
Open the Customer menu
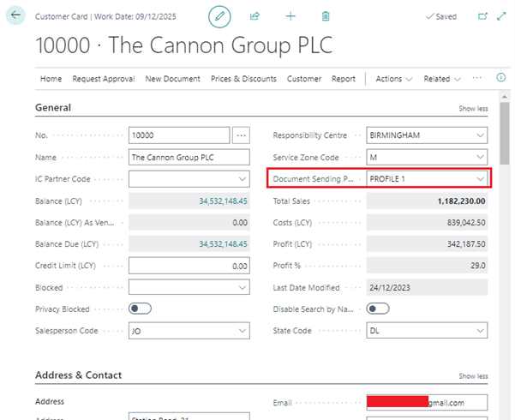click(304, 79)
